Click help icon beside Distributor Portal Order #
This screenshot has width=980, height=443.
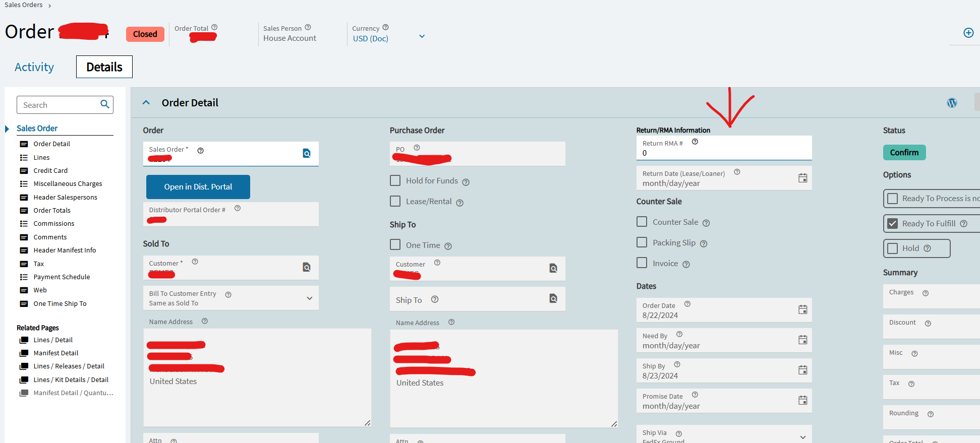238,208
